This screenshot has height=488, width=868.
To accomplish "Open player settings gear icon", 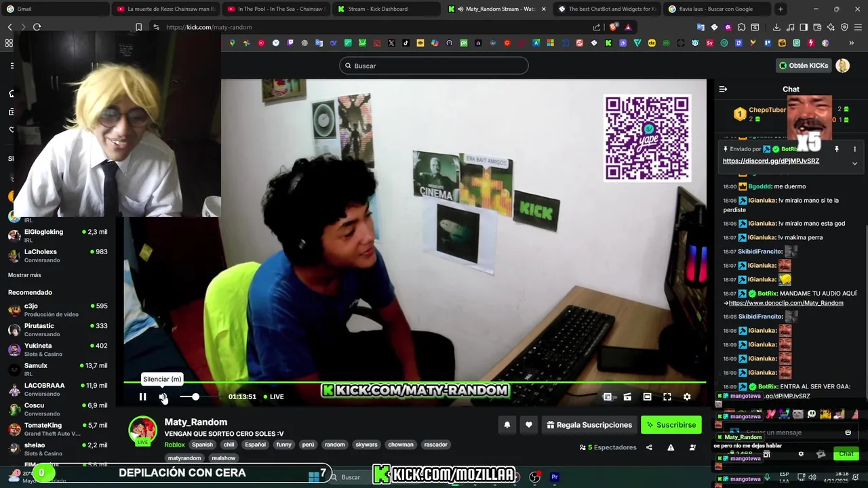I will [687, 396].
